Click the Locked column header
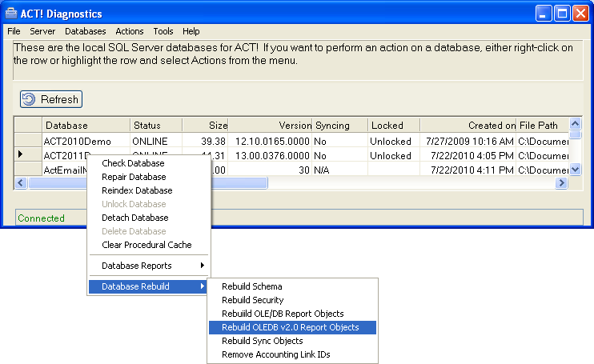 point(394,126)
